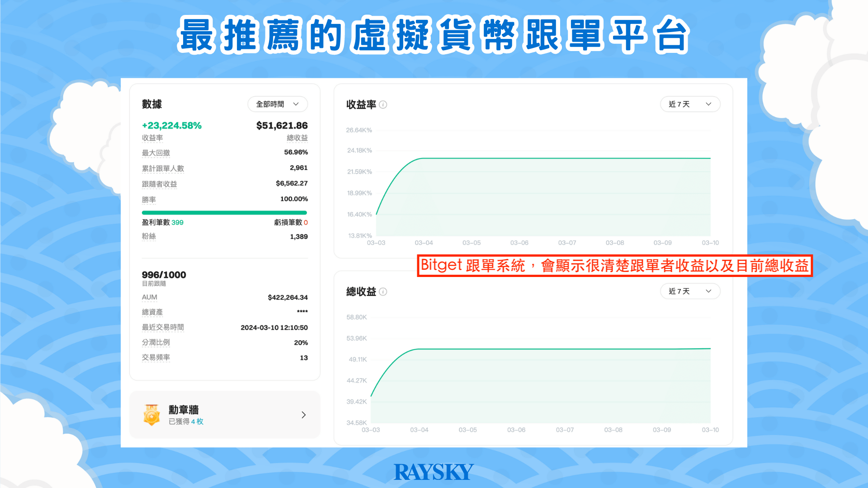Screen dimensions: 868x488
Task: Open the 勳章牆 medal wall chevron
Action: 303,415
